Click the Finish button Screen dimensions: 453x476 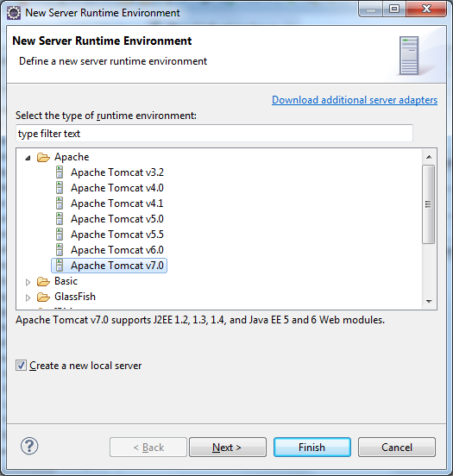312,448
